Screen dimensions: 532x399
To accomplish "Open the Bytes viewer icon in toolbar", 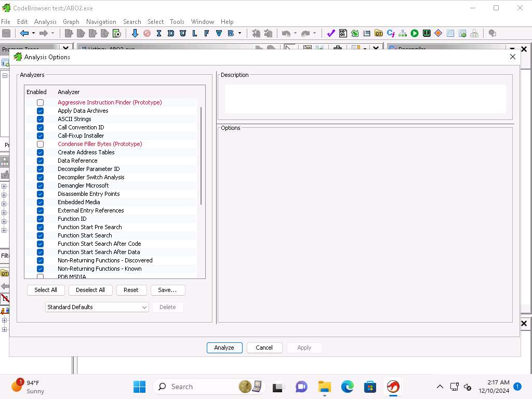I will click(x=343, y=33).
